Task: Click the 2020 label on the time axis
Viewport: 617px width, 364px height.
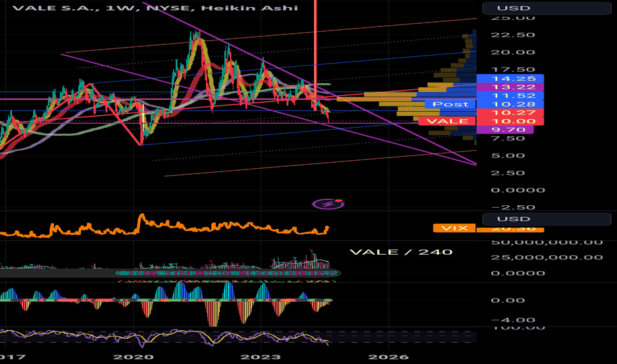Action: (x=133, y=357)
